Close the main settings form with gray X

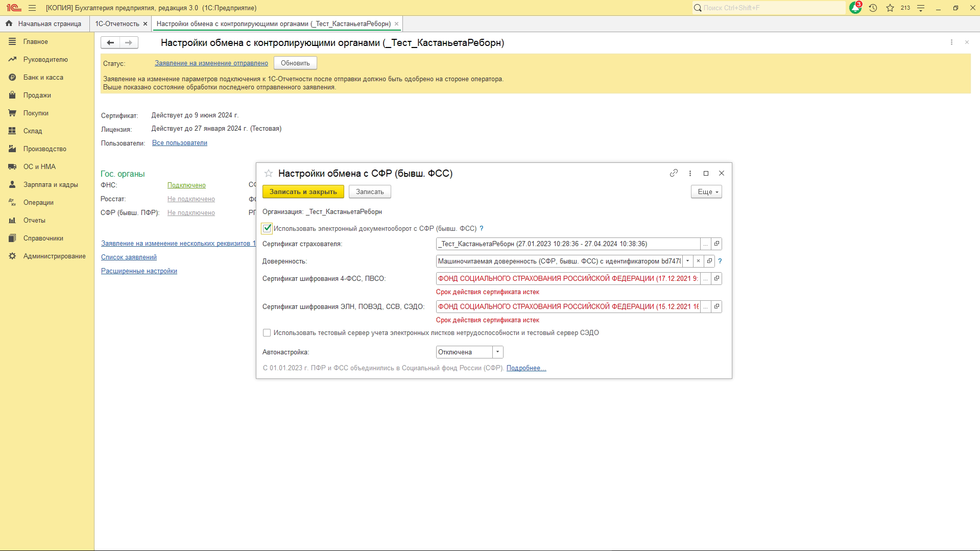(967, 42)
